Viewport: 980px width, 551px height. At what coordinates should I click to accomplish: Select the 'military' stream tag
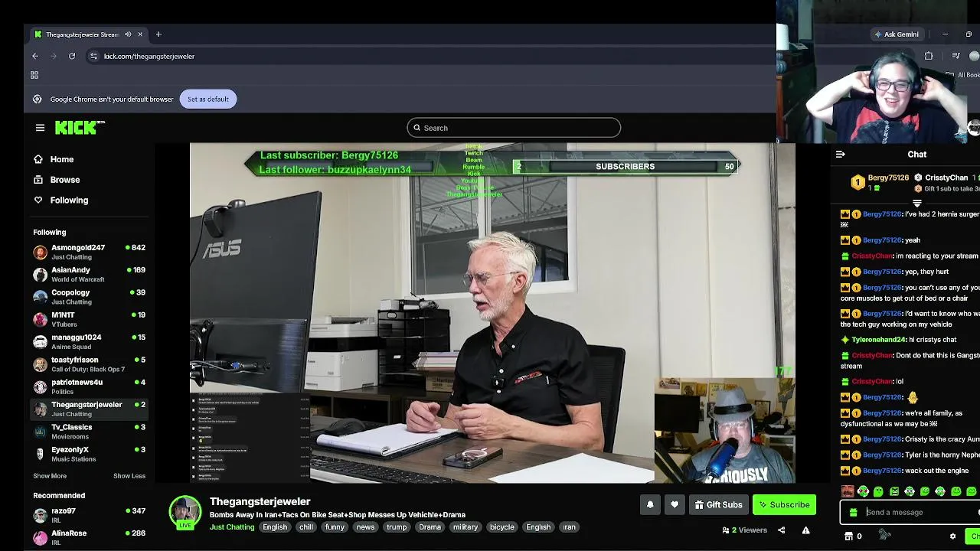(x=465, y=527)
